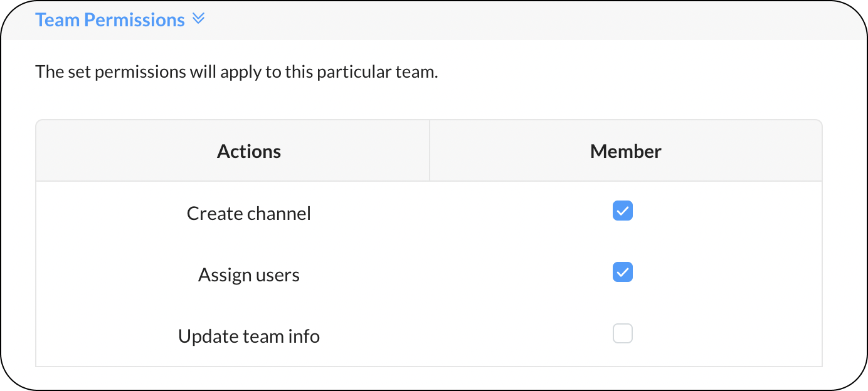Enable Update team info for Member
Viewport: 868px width, 391px height.
[622, 333]
